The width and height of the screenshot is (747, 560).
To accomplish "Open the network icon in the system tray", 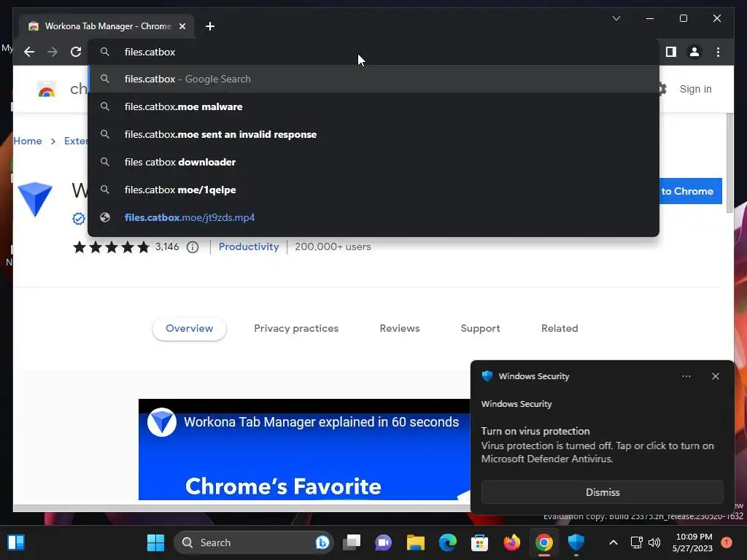I will point(636,542).
